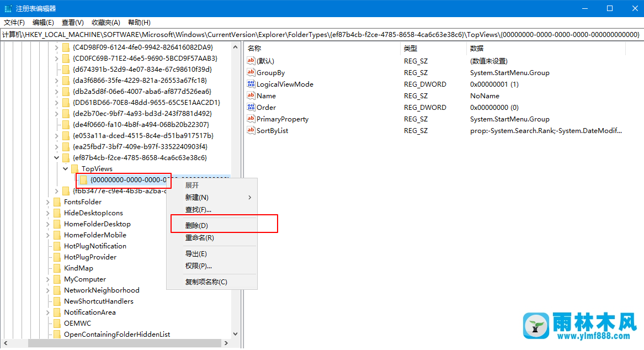The image size is (644, 350).
Task: Open the 新建(N) submenu
Action: (212, 198)
